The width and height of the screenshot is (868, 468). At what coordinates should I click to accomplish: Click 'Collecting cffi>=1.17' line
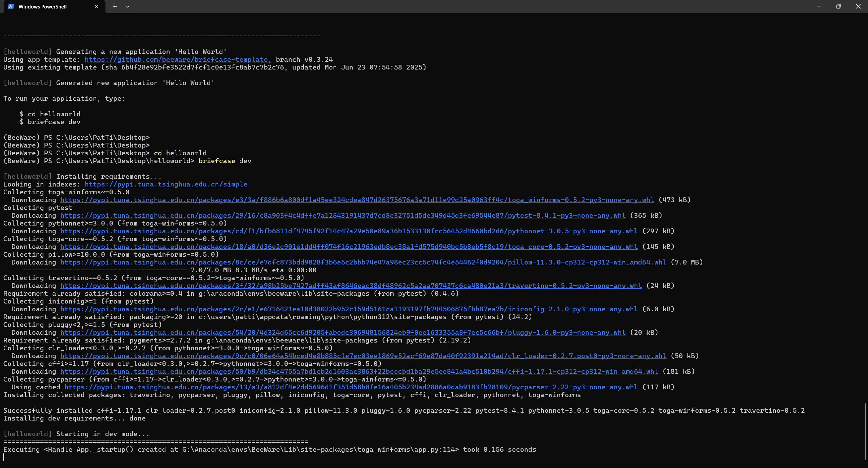pos(192,364)
